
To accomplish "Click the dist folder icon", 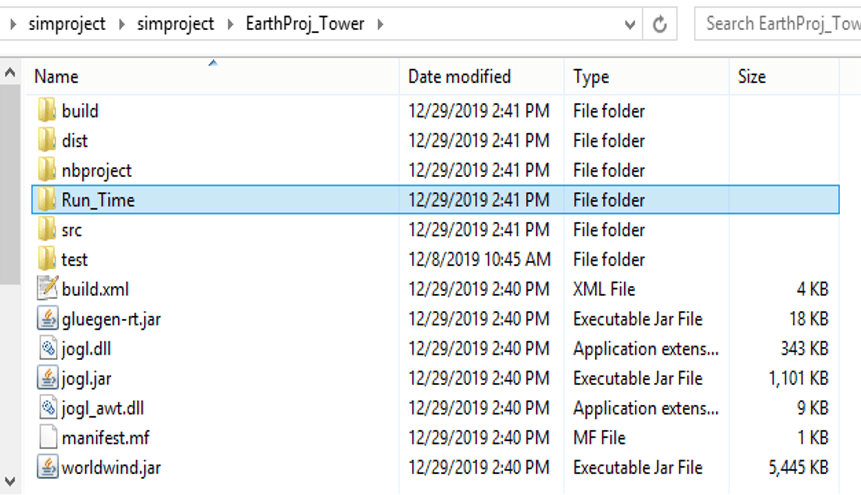I will [x=47, y=141].
